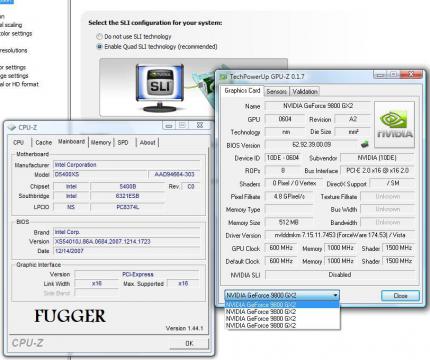430x360 pixels.
Task: Click the Driver Version field in GPU-Z
Action: coord(340,235)
